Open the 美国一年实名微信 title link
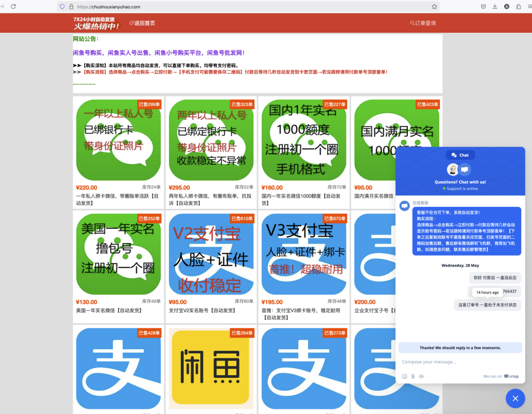 pos(109,311)
